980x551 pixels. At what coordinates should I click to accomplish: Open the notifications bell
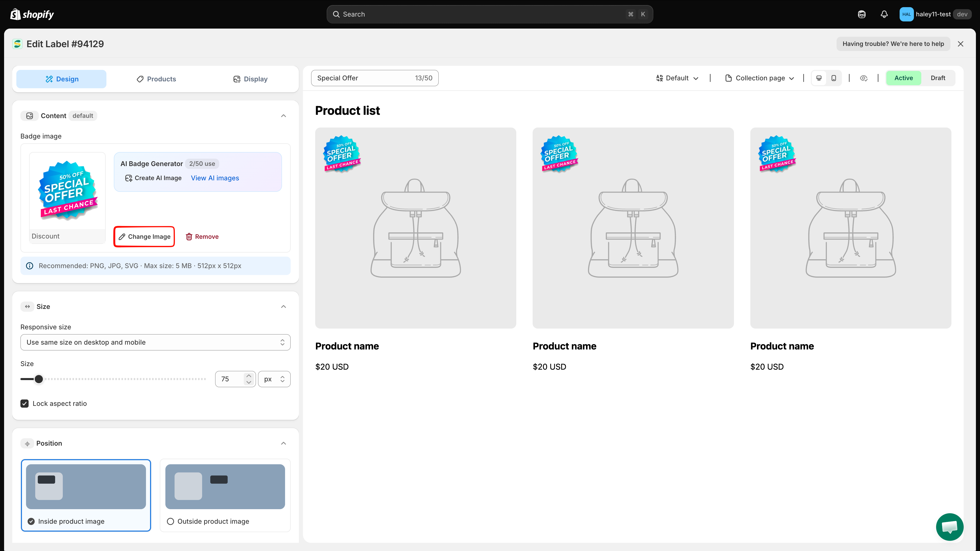[884, 14]
